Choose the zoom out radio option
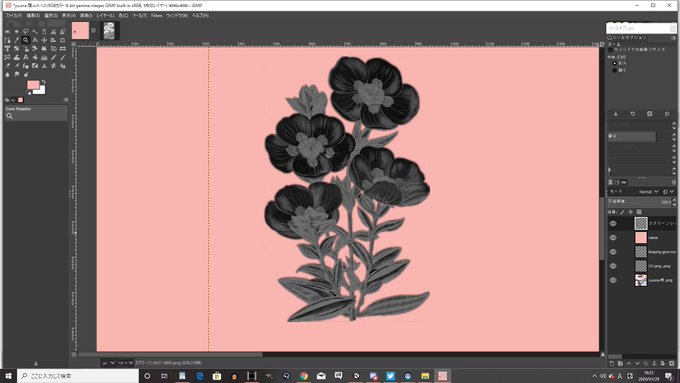 (615, 70)
